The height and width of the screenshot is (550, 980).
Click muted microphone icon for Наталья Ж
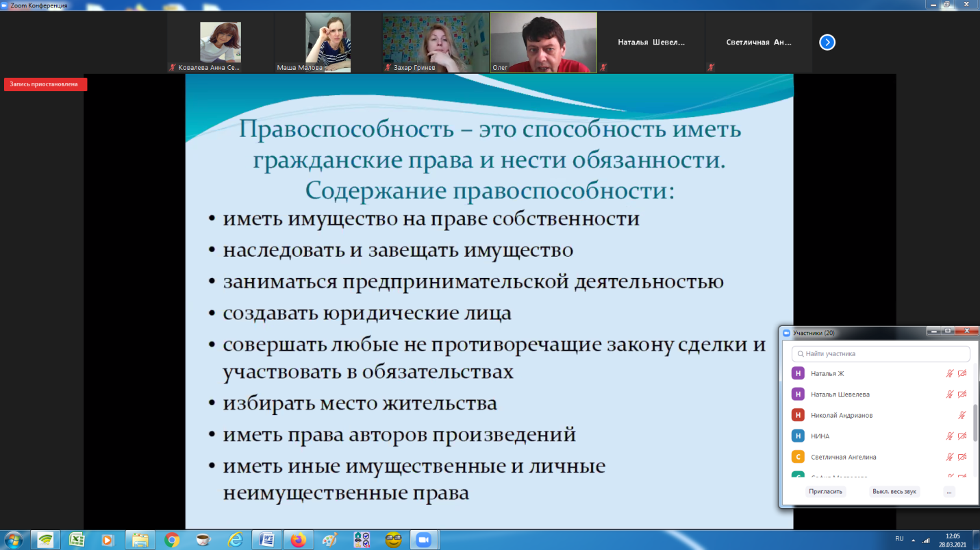tap(950, 374)
